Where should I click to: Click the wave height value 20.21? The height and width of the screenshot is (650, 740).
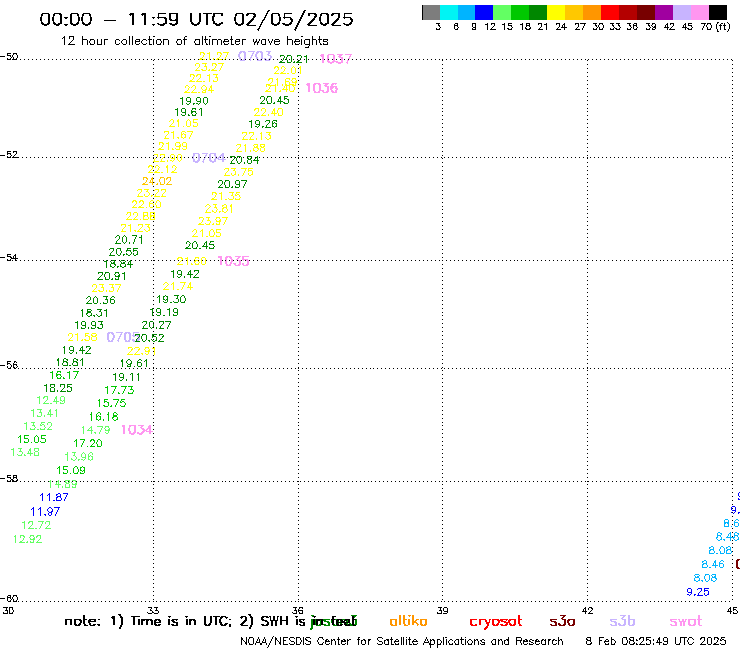[294, 59]
